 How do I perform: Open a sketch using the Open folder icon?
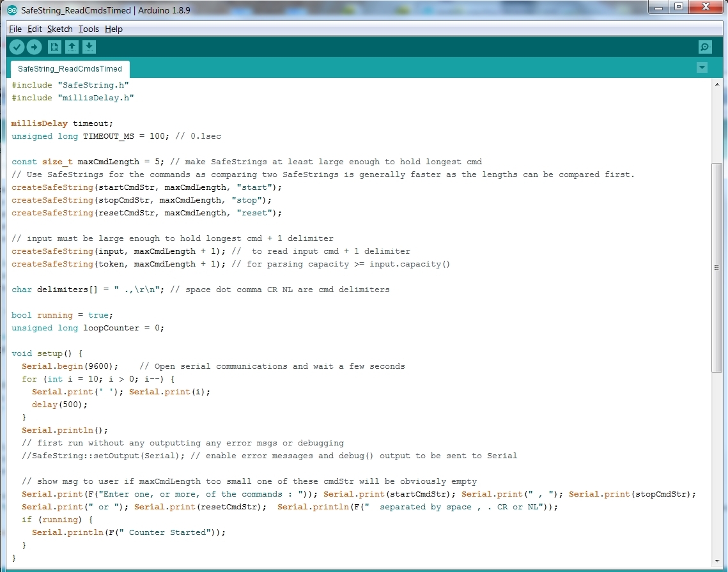pyautogui.click(x=72, y=47)
